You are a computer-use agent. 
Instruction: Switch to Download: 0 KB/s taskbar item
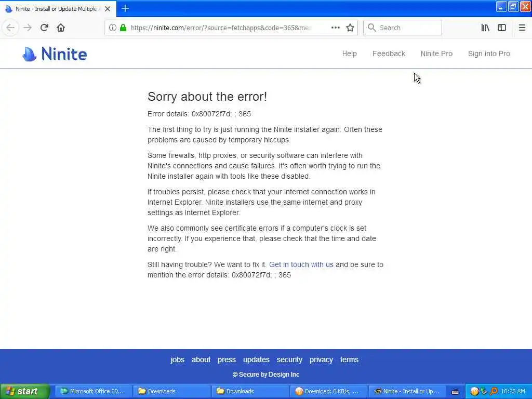pyautogui.click(x=328, y=391)
